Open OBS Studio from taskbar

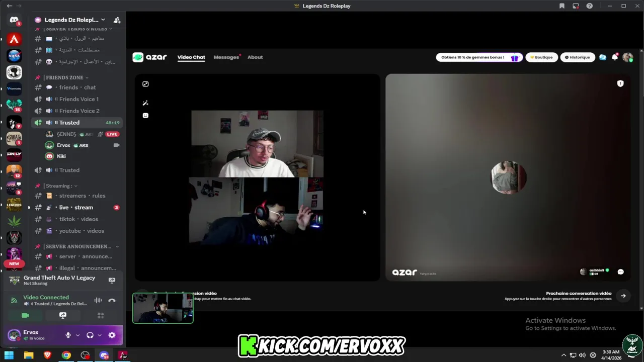tap(85, 355)
